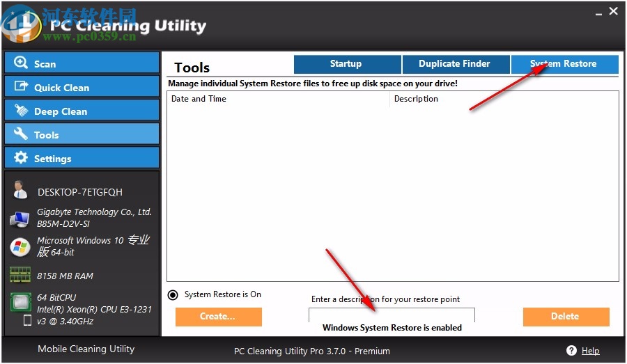Screen dimensions: 627x364
Task: Click the Tools wrench icon
Action: click(x=20, y=134)
